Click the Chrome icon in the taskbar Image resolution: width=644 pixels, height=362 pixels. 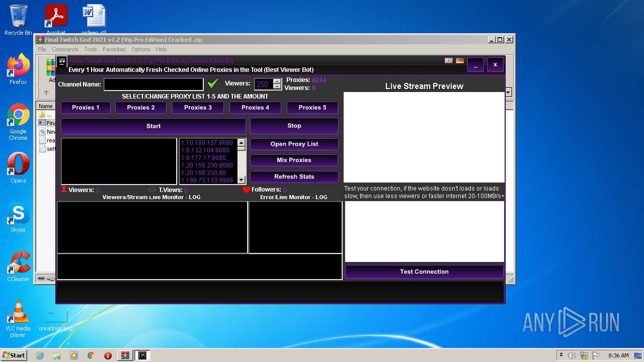(91, 355)
